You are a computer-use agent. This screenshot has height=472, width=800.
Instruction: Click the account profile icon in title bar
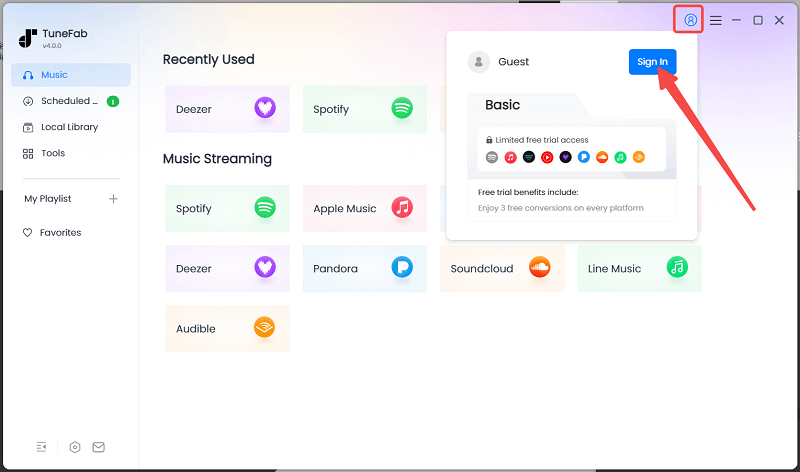(x=689, y=20)
